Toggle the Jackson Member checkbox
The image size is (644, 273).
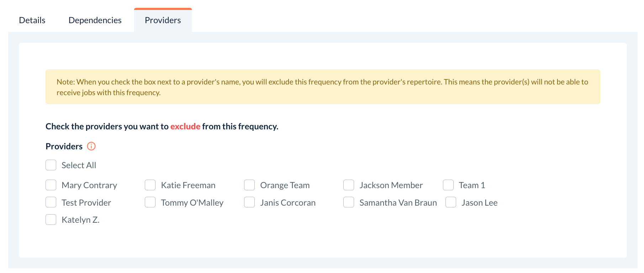tap(349, 185)
